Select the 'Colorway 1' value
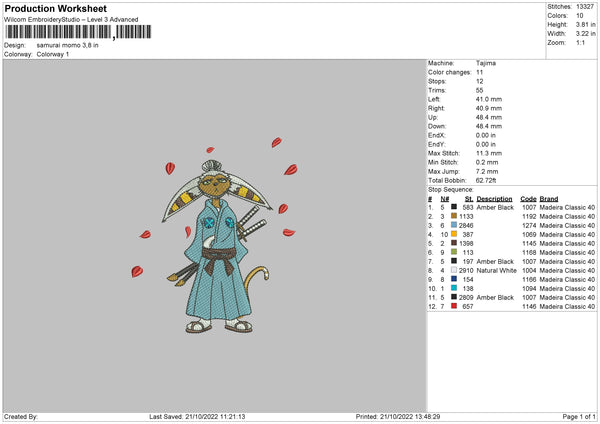 [53, 54]
